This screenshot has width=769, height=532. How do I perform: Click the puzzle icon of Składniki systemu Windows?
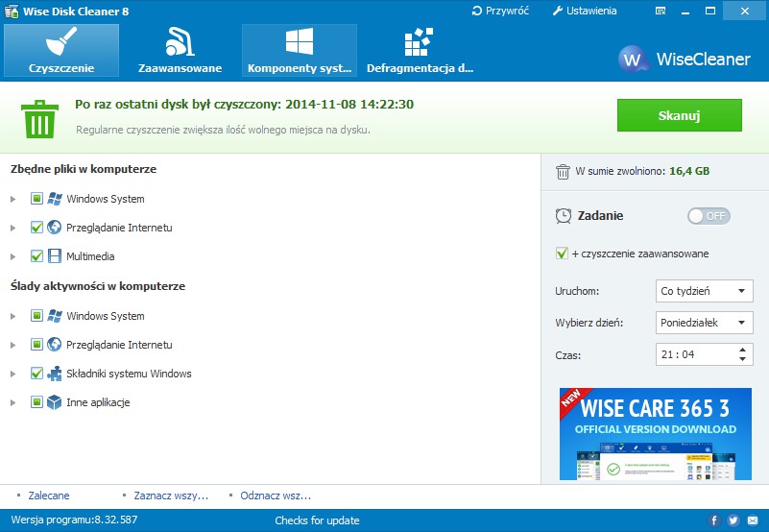[55, 374]
